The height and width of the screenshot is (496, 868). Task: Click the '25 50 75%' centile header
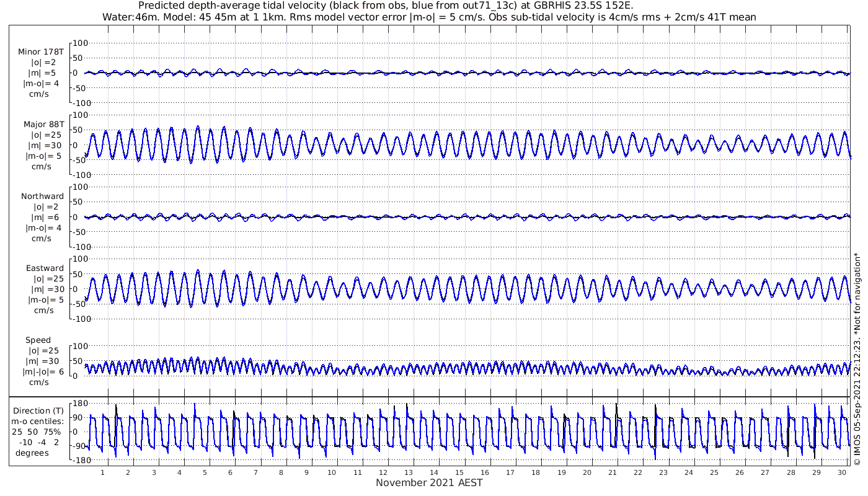click(37, 432)
